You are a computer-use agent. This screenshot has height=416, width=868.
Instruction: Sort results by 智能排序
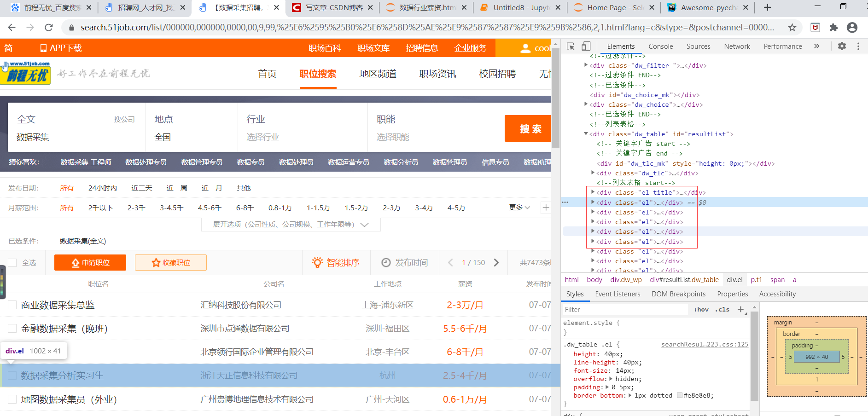pos(335,262)
